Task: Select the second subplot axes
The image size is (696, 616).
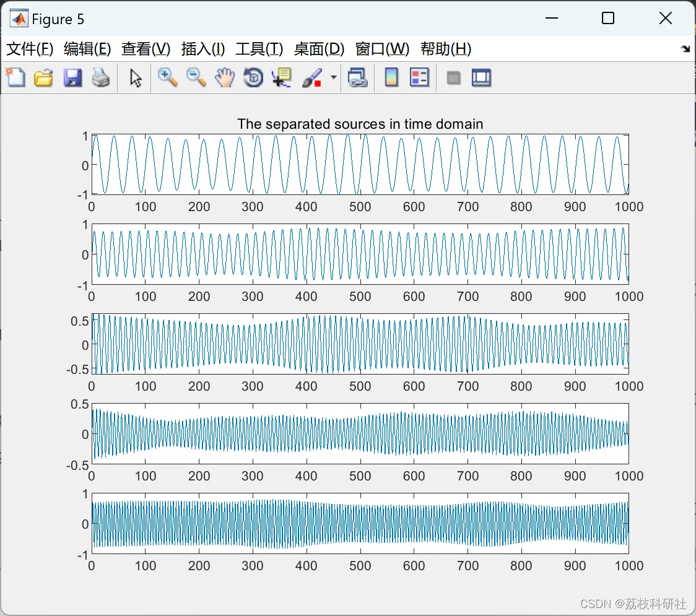Action: click(360, 254)
